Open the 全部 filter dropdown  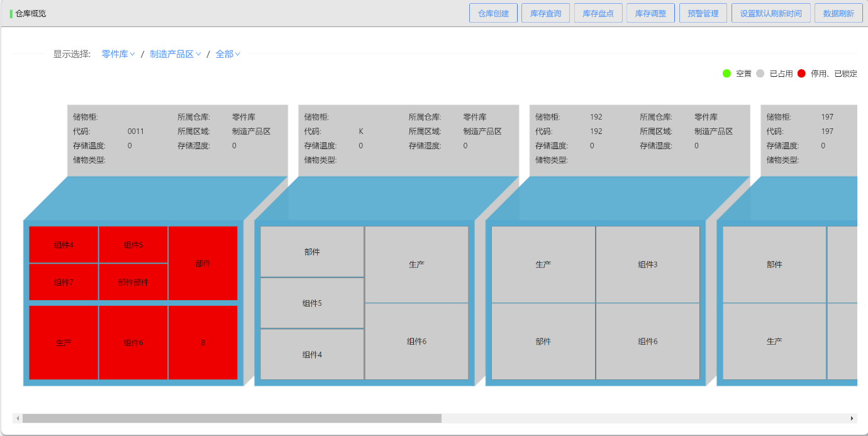click(x=228, y=54)
